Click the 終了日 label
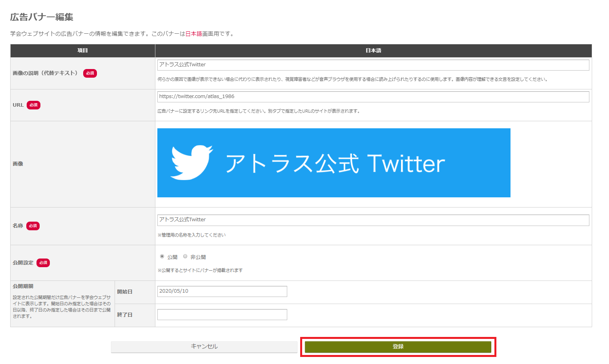Image resolution: width=609 pixels, height=364 pixels. (125, 315)
